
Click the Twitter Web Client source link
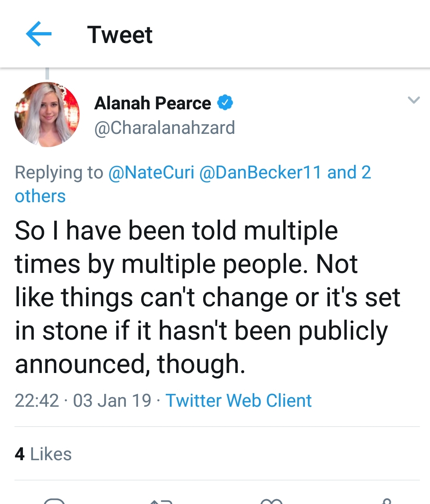(x=239, y=400)
